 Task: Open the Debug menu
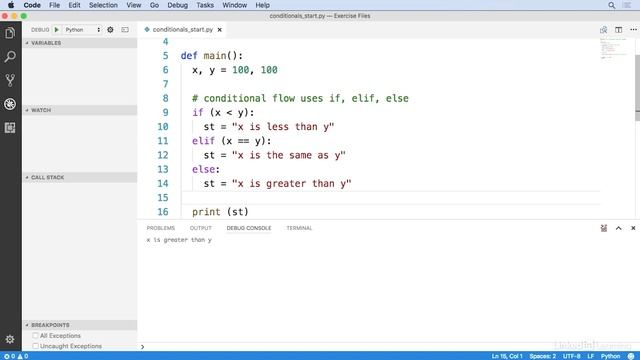(x=178, y=5)
